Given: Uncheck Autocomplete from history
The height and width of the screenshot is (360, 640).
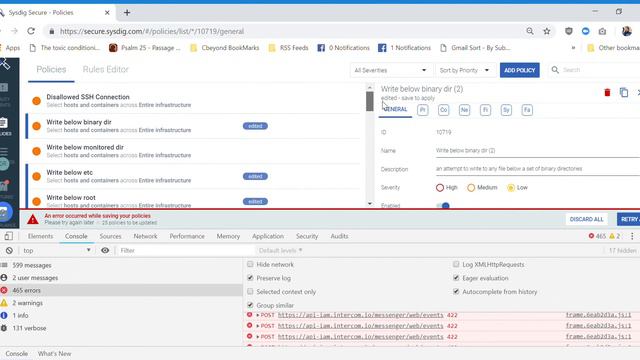Looking at the screenshot, I should pos(456,291).
